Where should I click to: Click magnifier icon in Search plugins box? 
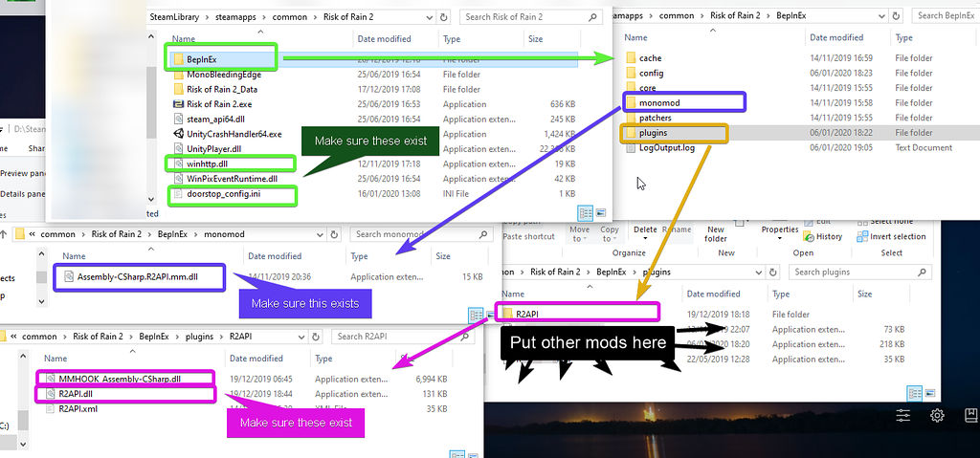coord(922,273)
